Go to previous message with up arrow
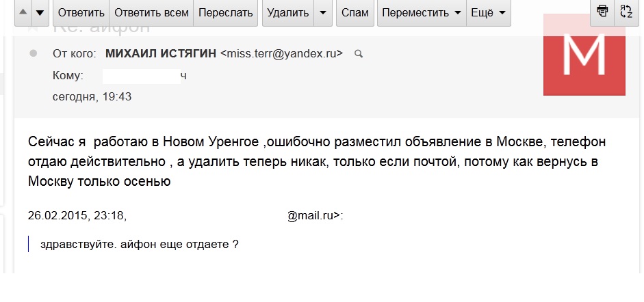The height and width of the screenshot is (302, 644). pyautogui.click(x=23, y=13)
